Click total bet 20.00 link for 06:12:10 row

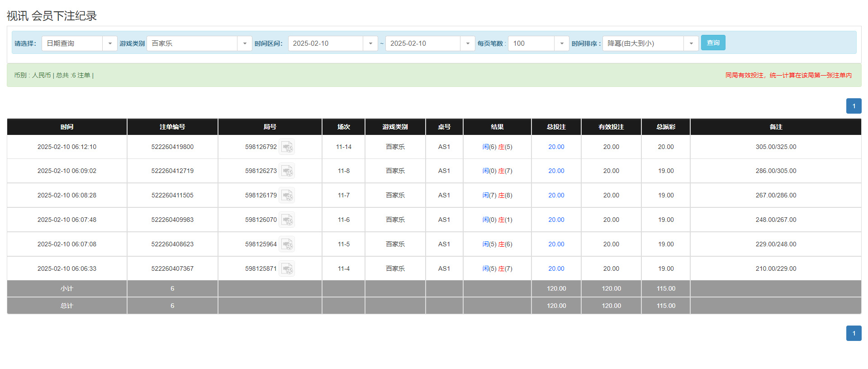pos(556,147)
